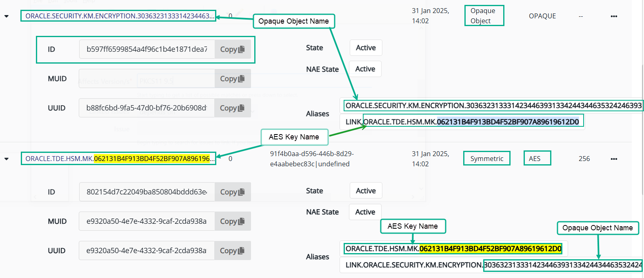This screenshot has height=278, width=644.
Task: Click the ID field containing b597ff6599854a4f
Action: pos(147,49)
